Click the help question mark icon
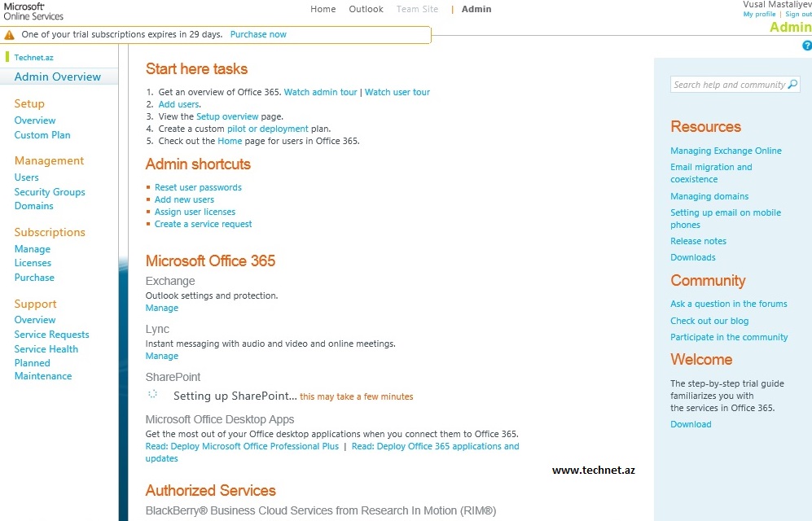Screen dimensions: 812x521 point(807,46)
